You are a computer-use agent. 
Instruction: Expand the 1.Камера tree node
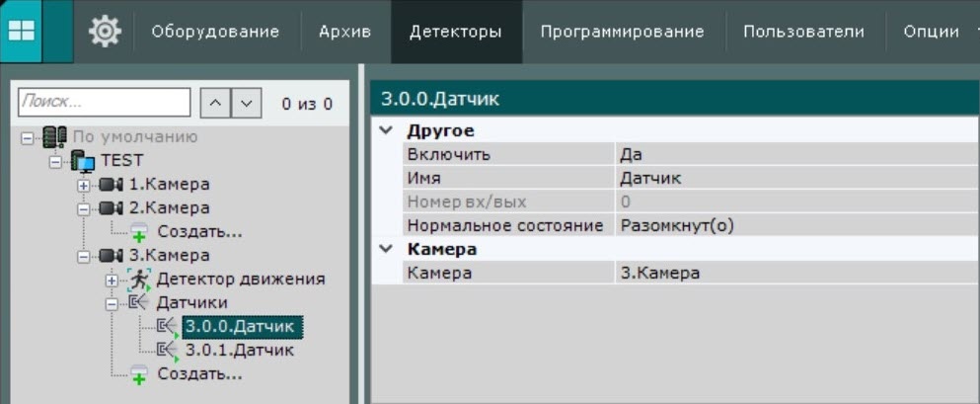[84, 185]
